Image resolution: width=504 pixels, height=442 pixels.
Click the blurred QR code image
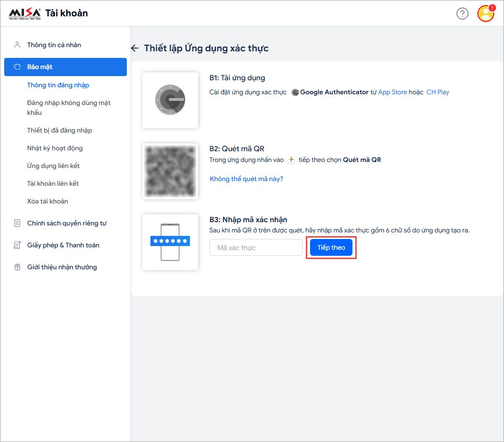[170, 171]
